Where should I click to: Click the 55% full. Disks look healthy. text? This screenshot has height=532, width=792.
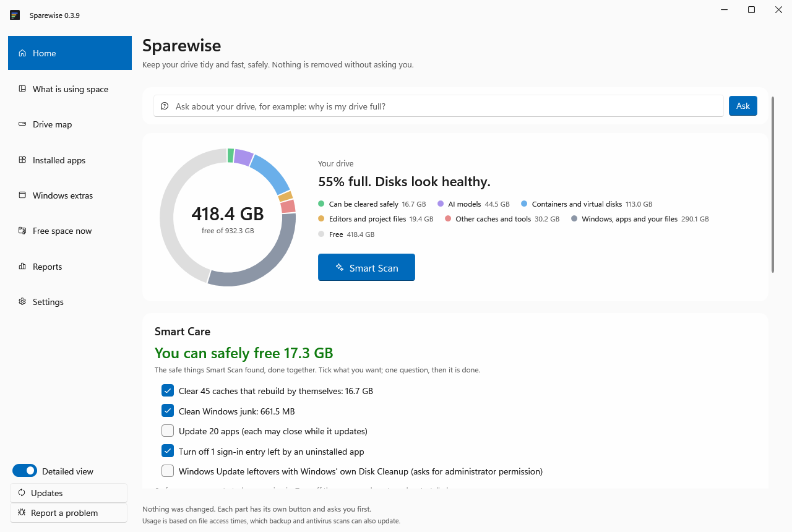404,182
